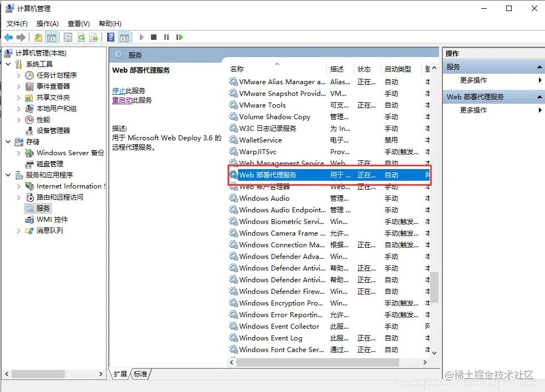This screenshot has width=545, height=392.
Task: Toggle the show/hide console tree icon
Action: point(52,37)
